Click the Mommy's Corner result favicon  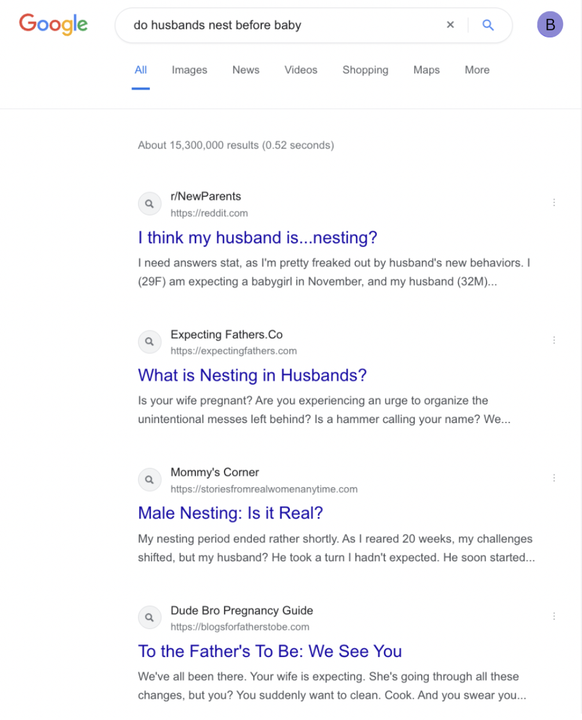tap(150, 480)
